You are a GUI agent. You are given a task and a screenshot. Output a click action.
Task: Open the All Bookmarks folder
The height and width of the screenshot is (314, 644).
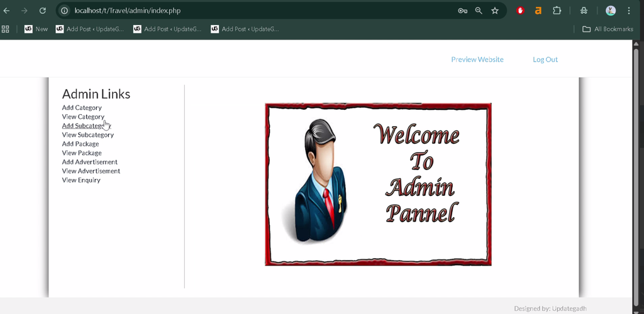point(608,29)
